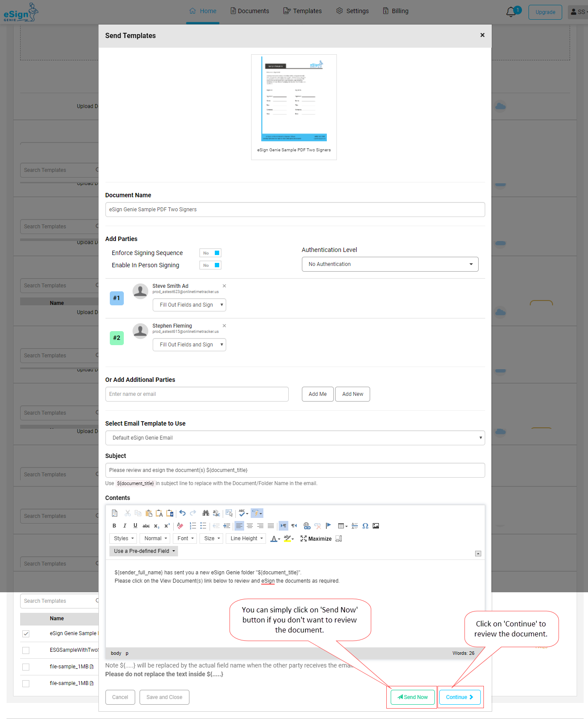Click Cancel in Send Templates dialog
This screenshot has width=588, height=720.
coord(120,697)
